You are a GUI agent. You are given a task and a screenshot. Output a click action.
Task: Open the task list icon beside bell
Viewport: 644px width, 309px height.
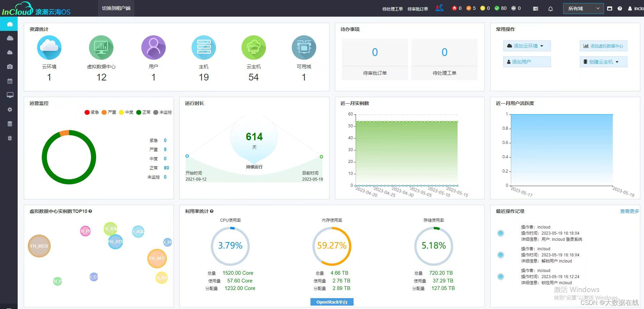(x=536, y=9)
